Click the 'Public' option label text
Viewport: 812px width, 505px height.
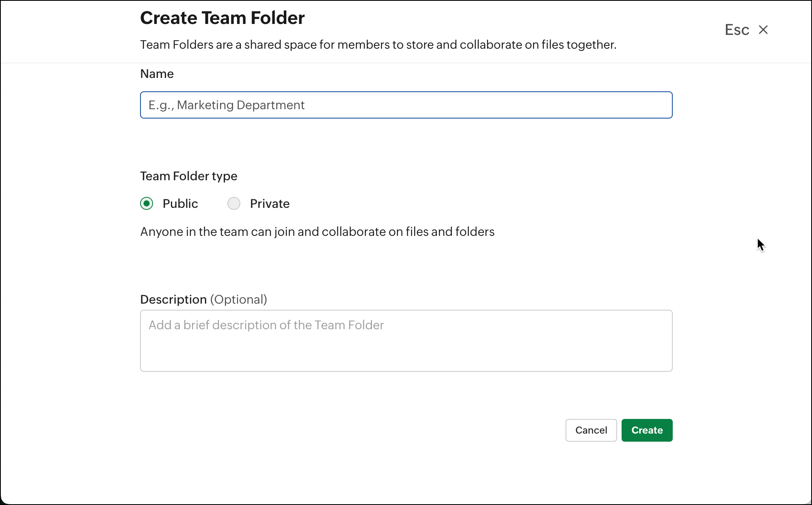pyautogui.click(x=180, y=203)
